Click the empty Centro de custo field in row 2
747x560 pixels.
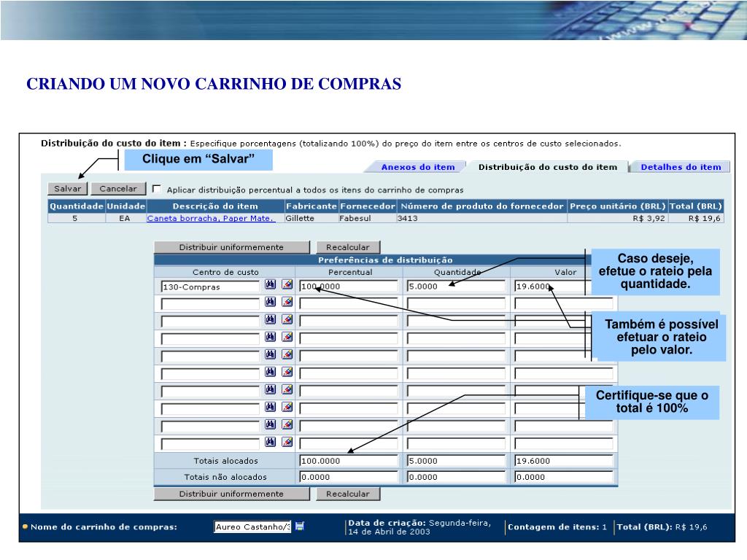click(x=210, y=304)
